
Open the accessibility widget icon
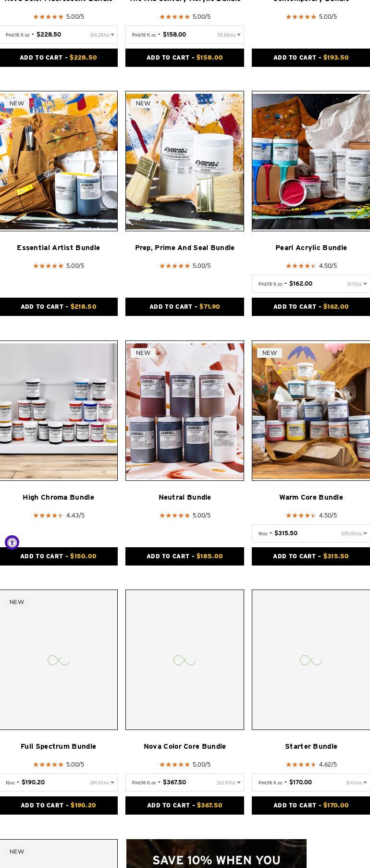[x=12, y=542]
